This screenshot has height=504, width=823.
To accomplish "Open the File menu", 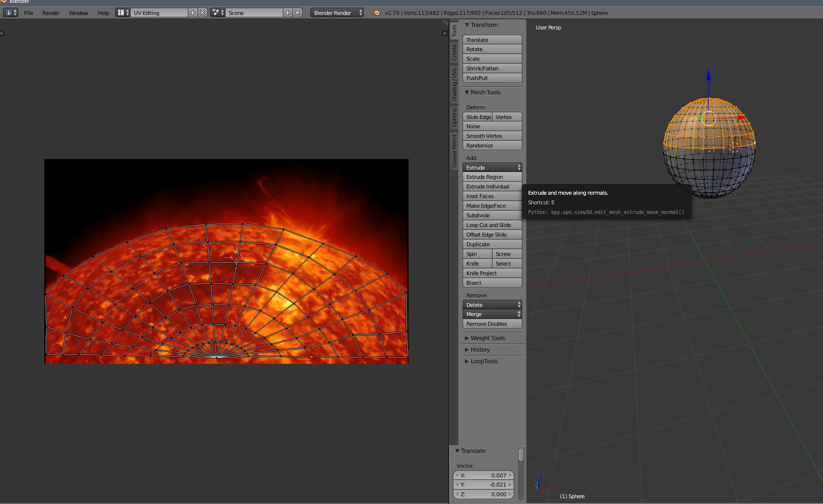I will pyautogui.click(x=28, y=13).
